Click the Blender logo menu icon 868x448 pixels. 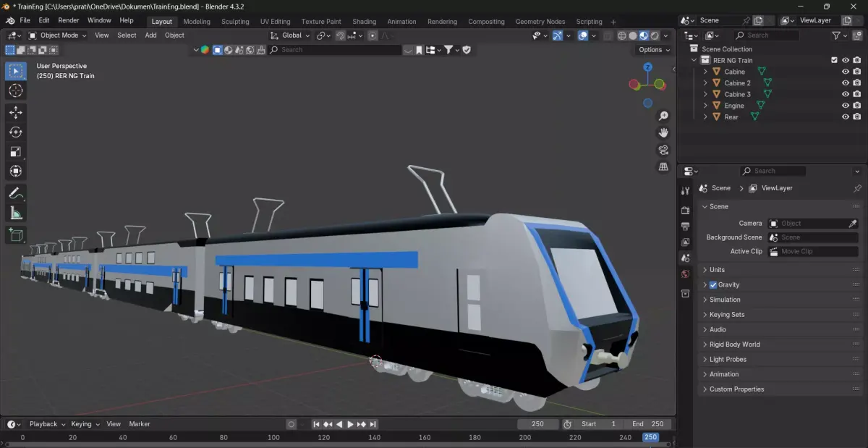tap(9, 20)
